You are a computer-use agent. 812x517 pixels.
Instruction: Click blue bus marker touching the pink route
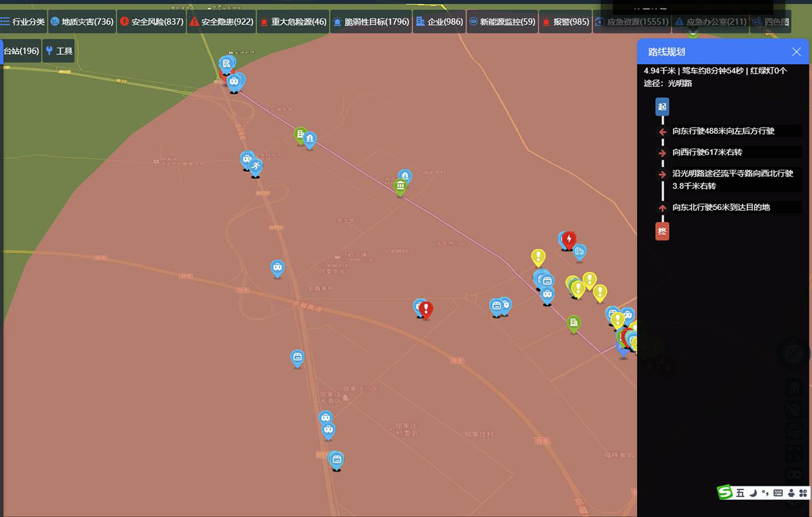click(x=547, y=296)
